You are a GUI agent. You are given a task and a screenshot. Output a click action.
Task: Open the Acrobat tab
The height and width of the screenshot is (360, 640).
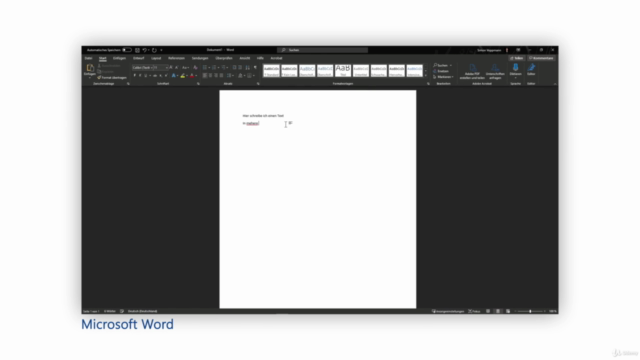pos(276,58)
